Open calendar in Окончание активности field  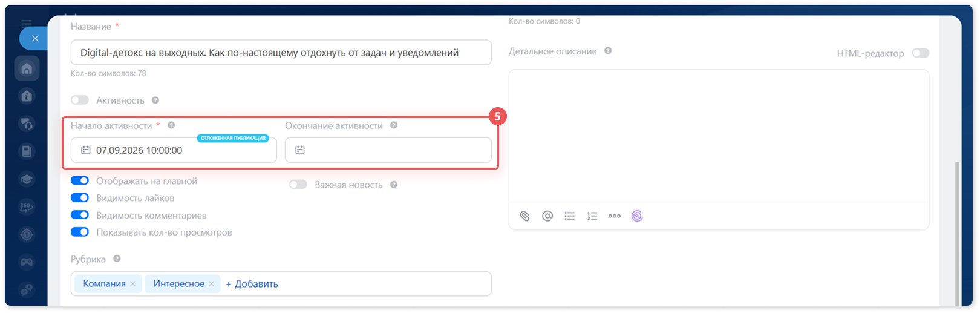pos(300,150)
